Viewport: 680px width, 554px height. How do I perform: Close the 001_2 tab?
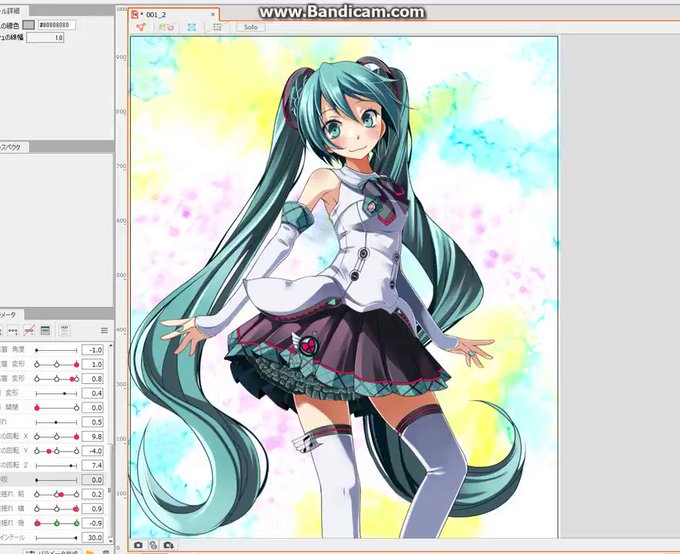pyautogui.click(x=213, y=14)
